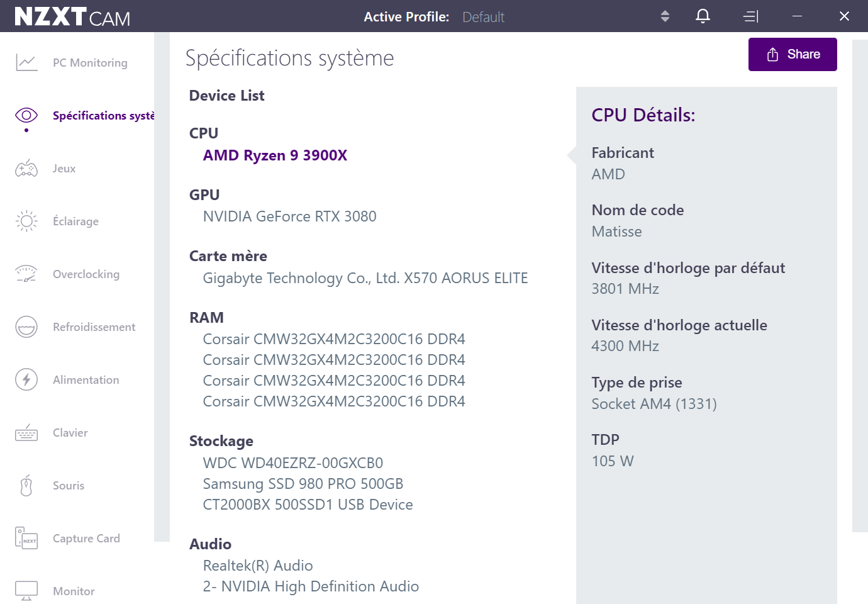This screenshot has width=868, height=604.
Task: Open the Éclairage section label
Action: [75, 221]
